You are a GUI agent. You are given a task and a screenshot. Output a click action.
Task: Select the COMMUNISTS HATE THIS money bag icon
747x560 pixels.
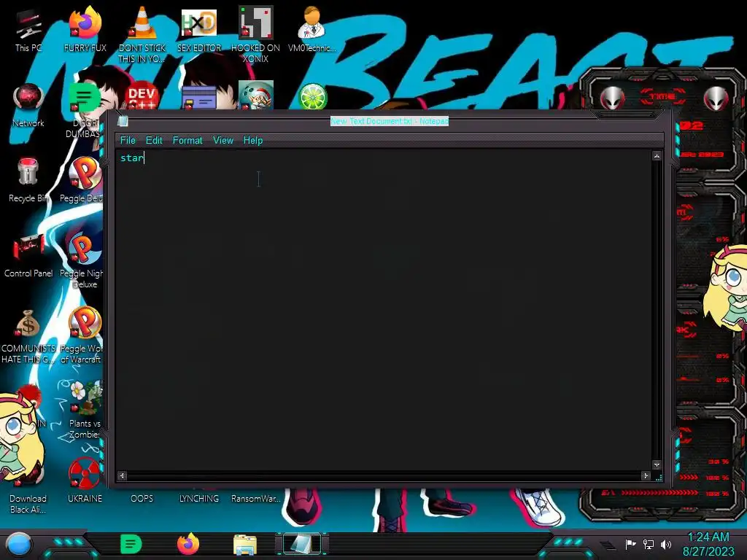pyautogui.click(x=28, y=337)
